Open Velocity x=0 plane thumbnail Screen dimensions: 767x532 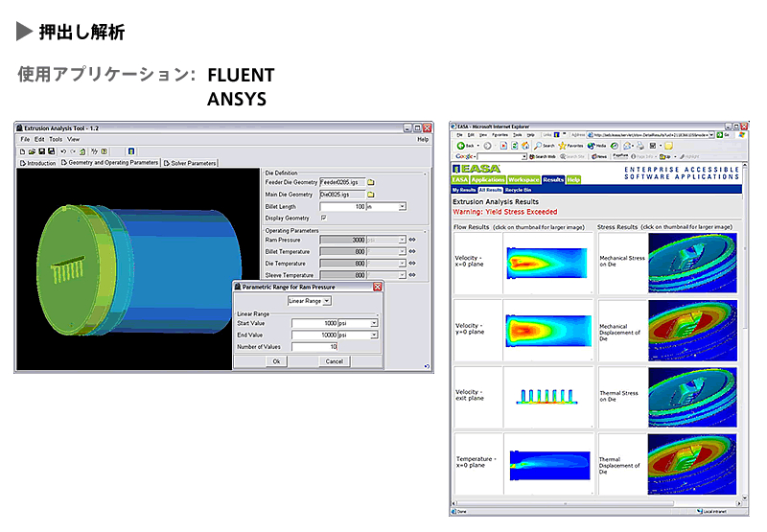(x=547, y=263)
